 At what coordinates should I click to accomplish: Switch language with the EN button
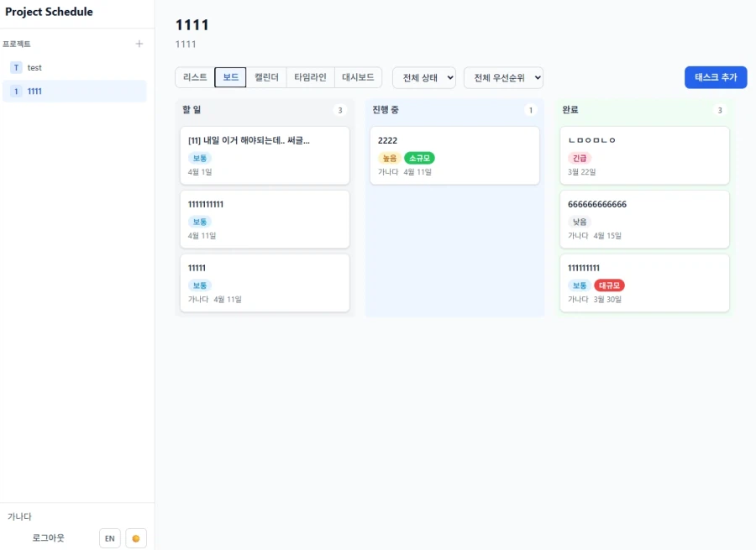point(109,538)
